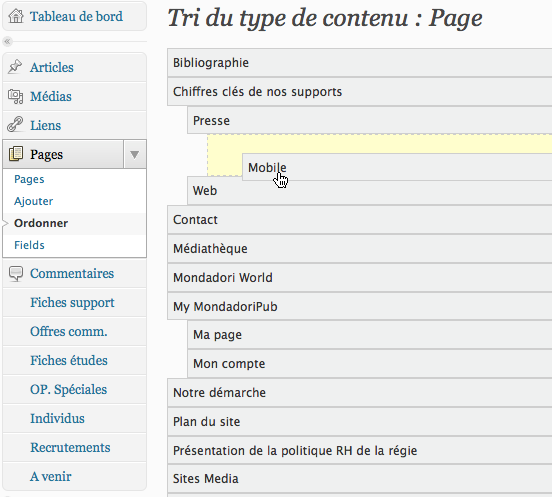
Task: Select the Bibliographie page row
Action: 359,63
